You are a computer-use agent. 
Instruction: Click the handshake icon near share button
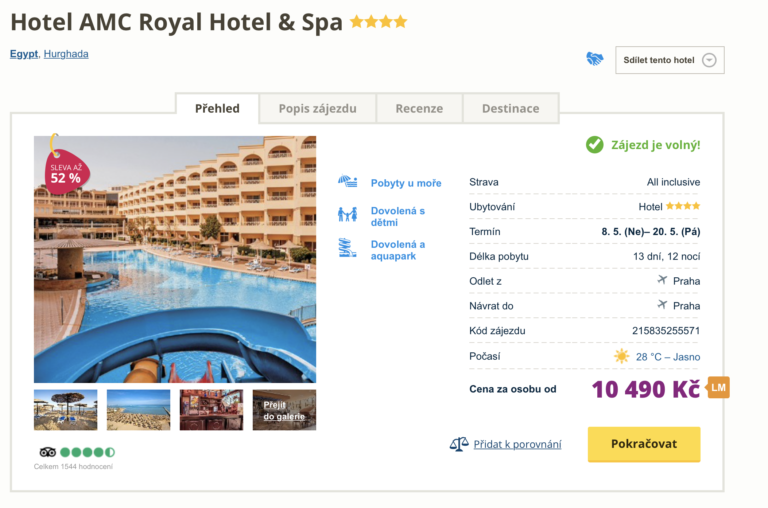point(595,59)
